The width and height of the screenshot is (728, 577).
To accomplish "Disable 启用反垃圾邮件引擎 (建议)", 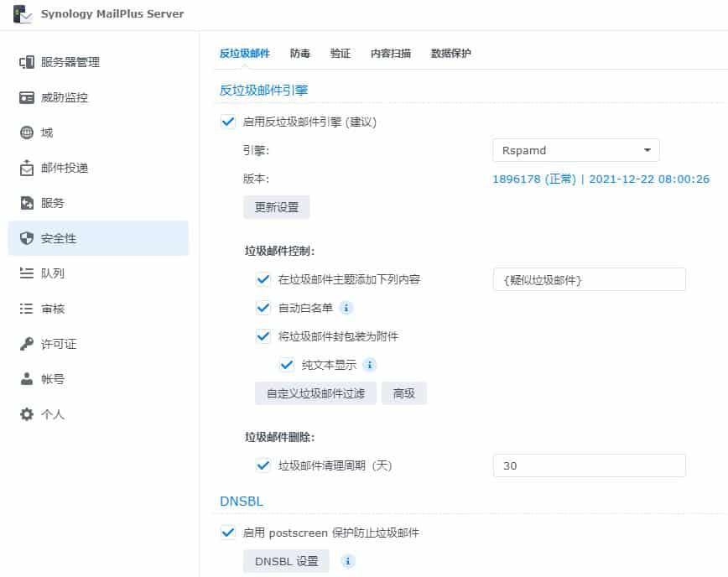I will pos(227,122).
